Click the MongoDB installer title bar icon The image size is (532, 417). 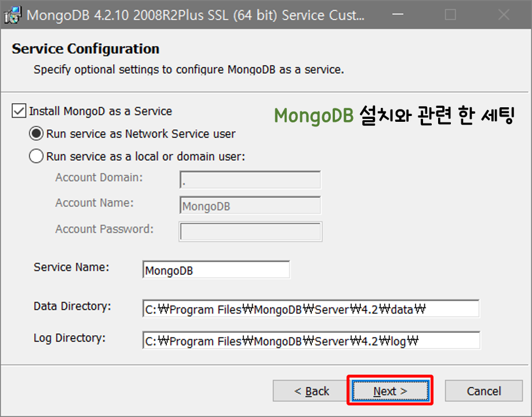13,15
